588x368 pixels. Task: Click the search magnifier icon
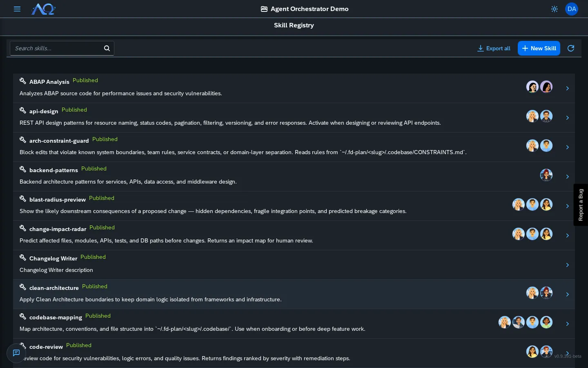pos(107,48)
